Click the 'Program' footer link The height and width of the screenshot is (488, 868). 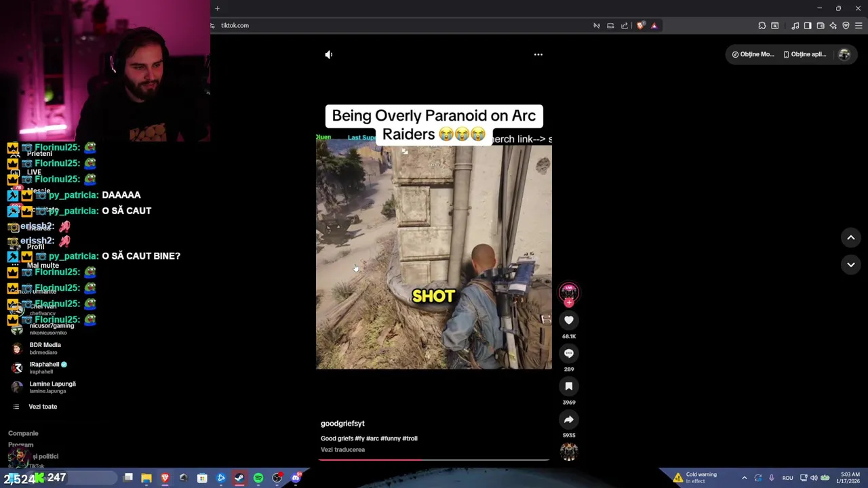point(20,445)
